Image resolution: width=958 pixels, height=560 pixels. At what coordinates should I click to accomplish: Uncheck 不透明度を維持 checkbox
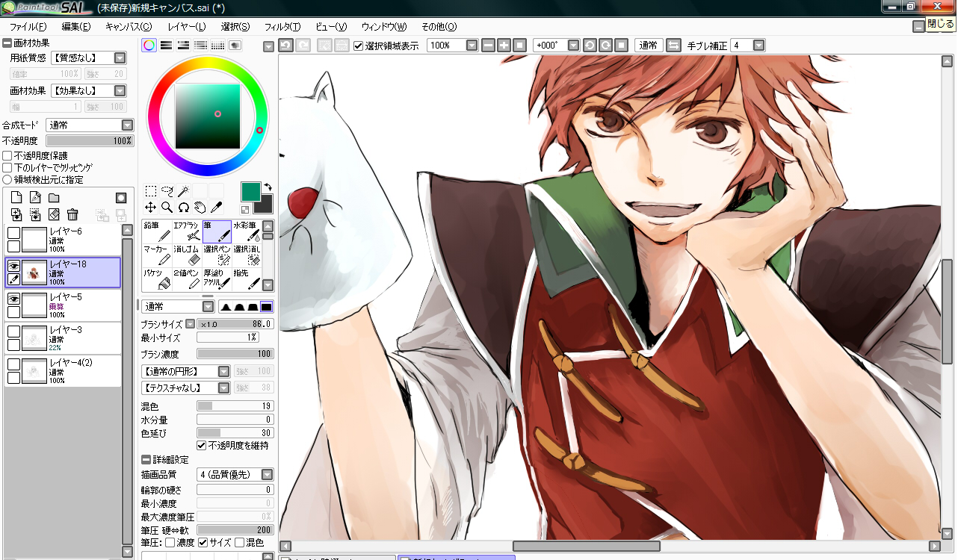[201, 445]
